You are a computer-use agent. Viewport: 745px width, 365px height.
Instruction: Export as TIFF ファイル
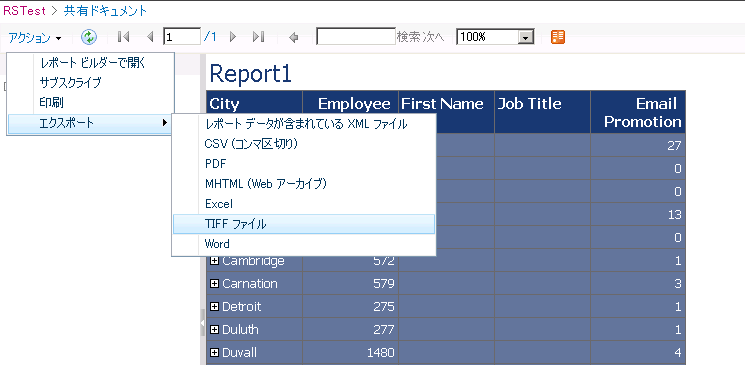click(304, 224)
